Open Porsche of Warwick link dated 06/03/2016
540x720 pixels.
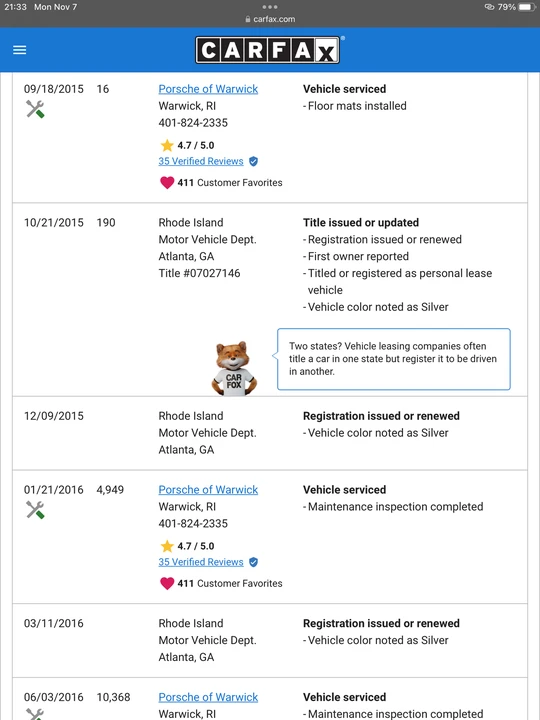(x=208, y=697)
